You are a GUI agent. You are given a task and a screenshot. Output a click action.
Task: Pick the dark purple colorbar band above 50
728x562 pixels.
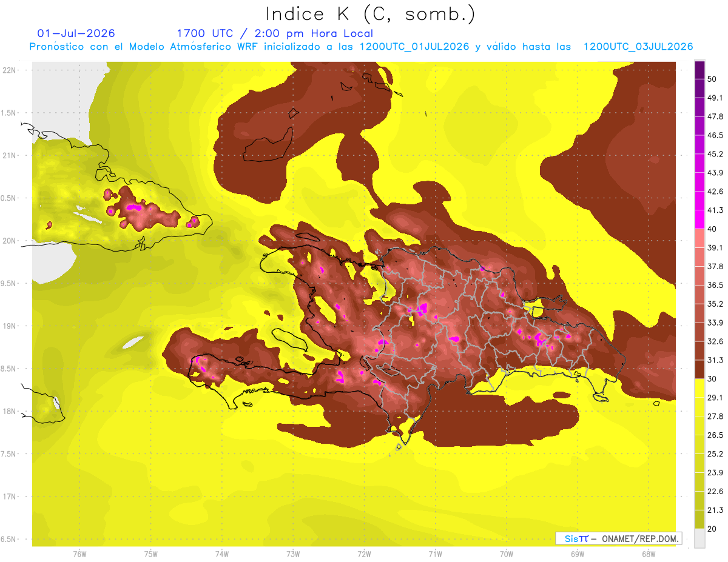coord(700,70)
